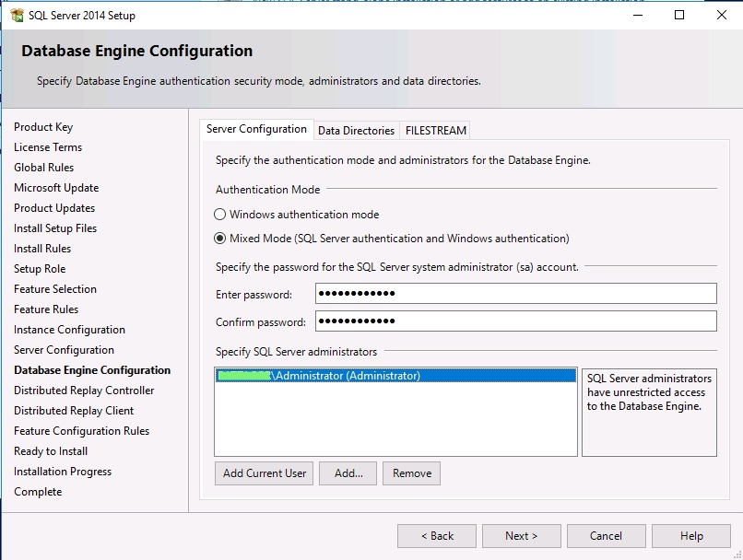Click the Product Key step
The width and height of the screenshot is (743, 560).
click(x=43, y=127)
